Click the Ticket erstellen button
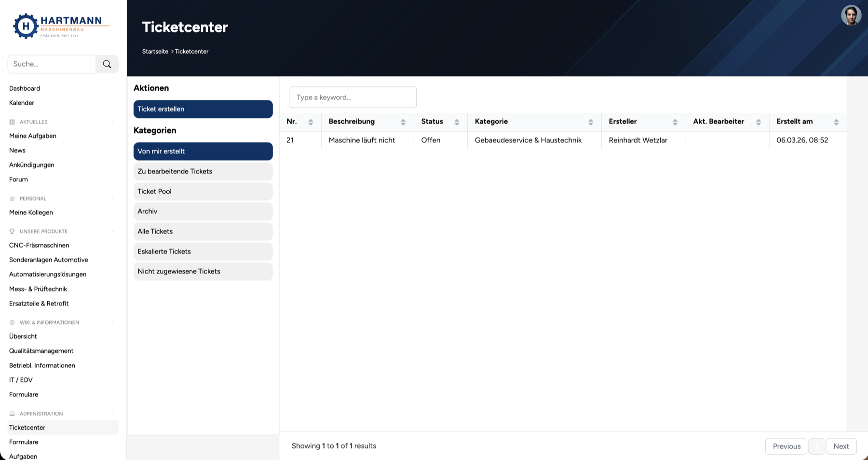 (203, 109)
